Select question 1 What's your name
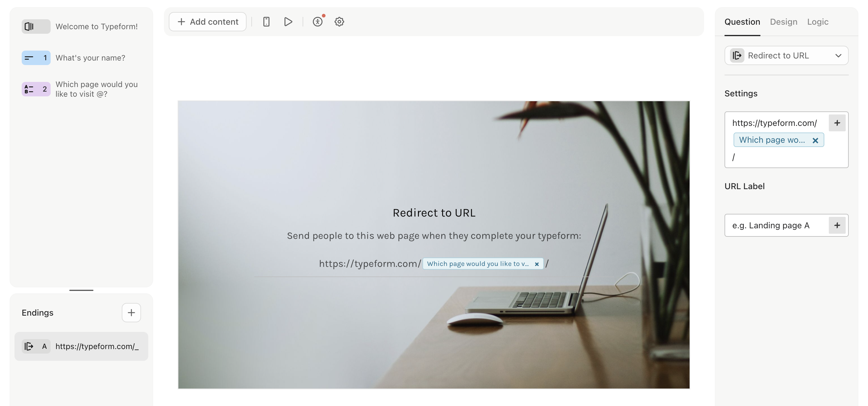The height and width of the screenshot is (406, 868). [81, 58]
